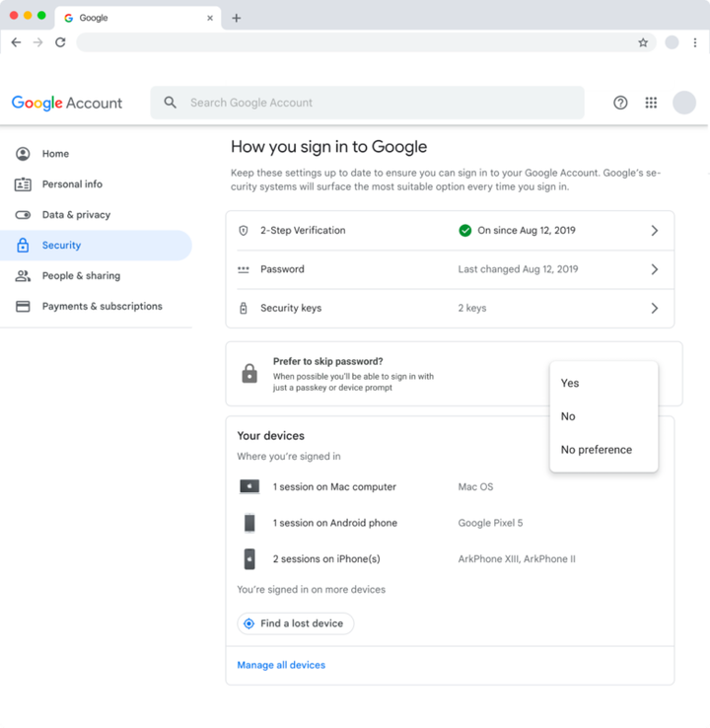
Task: Close the Google browser tab
Action: [210, 18]
